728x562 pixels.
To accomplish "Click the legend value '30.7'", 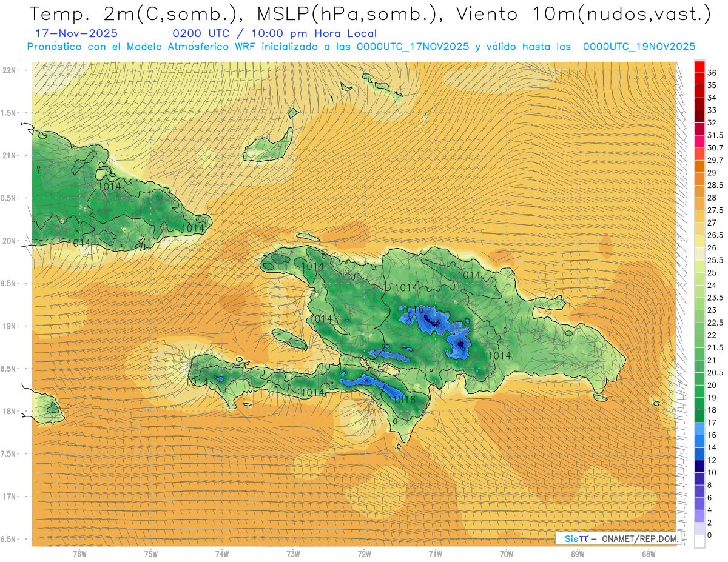I will point(716,148).
